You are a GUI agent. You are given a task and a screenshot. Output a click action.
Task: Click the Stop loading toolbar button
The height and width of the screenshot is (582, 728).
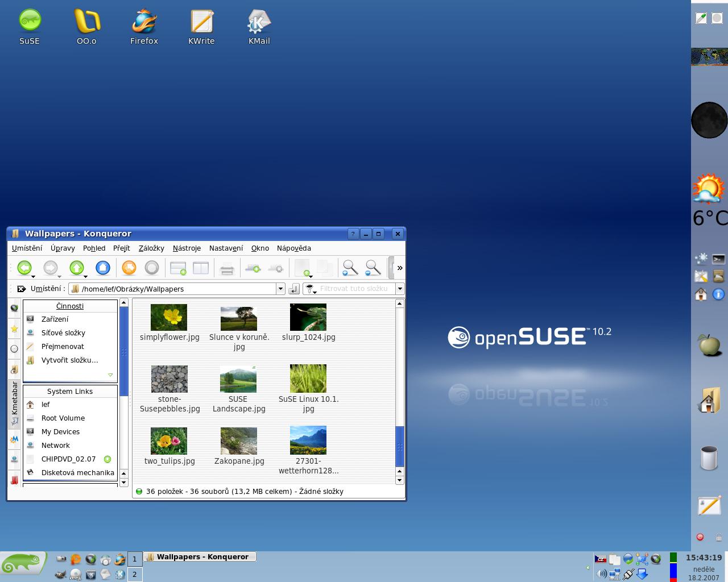tap(152, 268)
